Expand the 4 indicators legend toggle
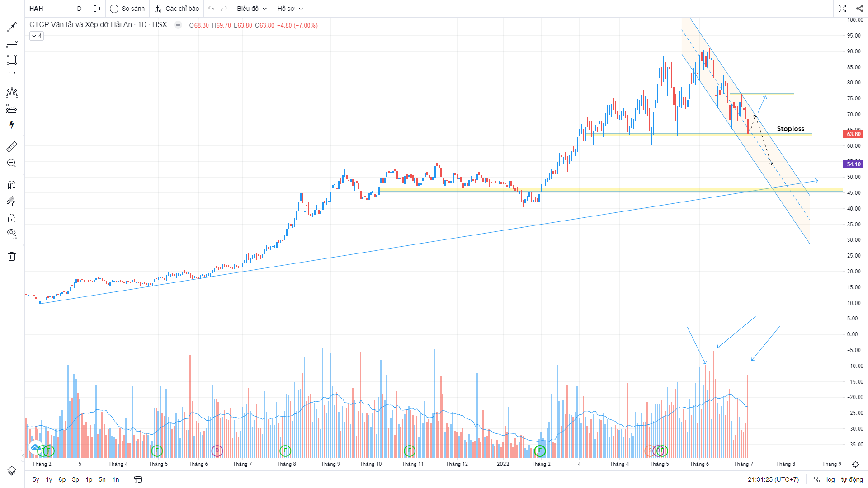The width and height of the screenshot is (868, 488). click(37, 36)
